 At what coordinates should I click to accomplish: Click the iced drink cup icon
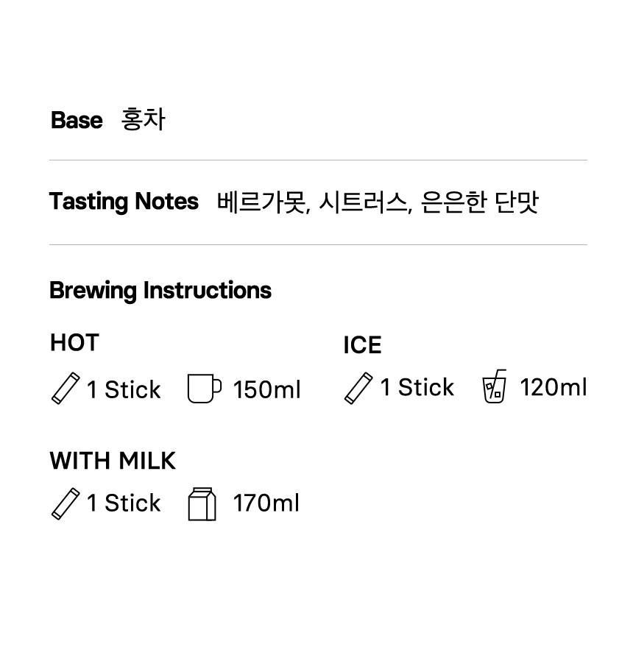click(x=495, y=386)
